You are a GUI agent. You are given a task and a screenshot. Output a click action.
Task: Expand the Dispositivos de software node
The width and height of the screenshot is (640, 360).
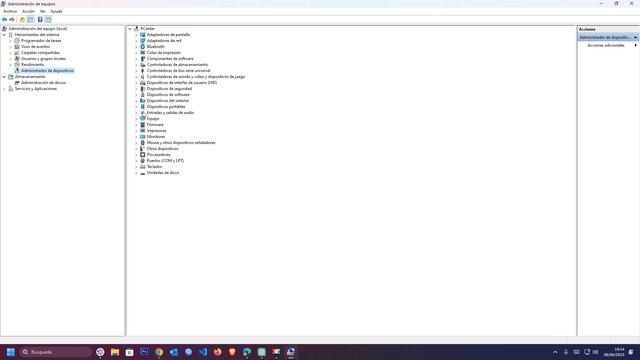[x=136, y=95]
